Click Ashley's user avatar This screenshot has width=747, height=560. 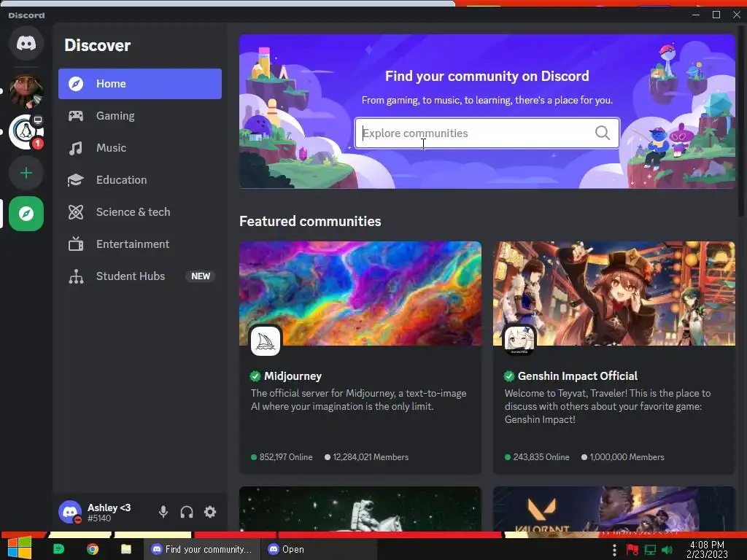pyautogui.click(x=70, y=512)
